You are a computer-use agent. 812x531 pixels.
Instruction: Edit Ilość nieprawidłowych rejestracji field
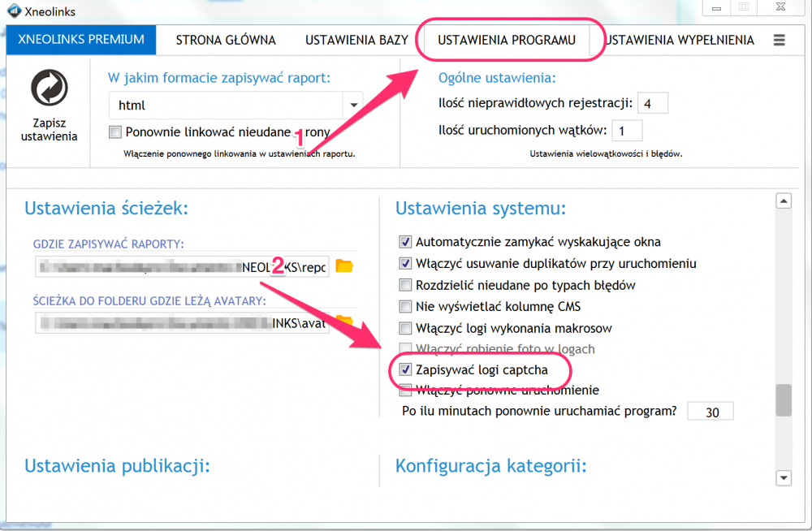pos(653,103)
